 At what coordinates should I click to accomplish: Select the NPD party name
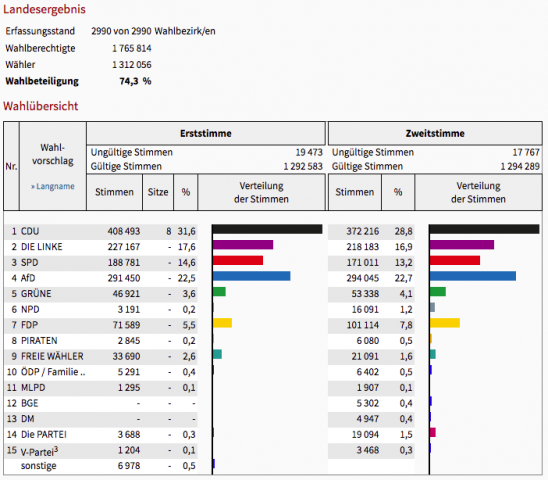click(x=30, y=309)
